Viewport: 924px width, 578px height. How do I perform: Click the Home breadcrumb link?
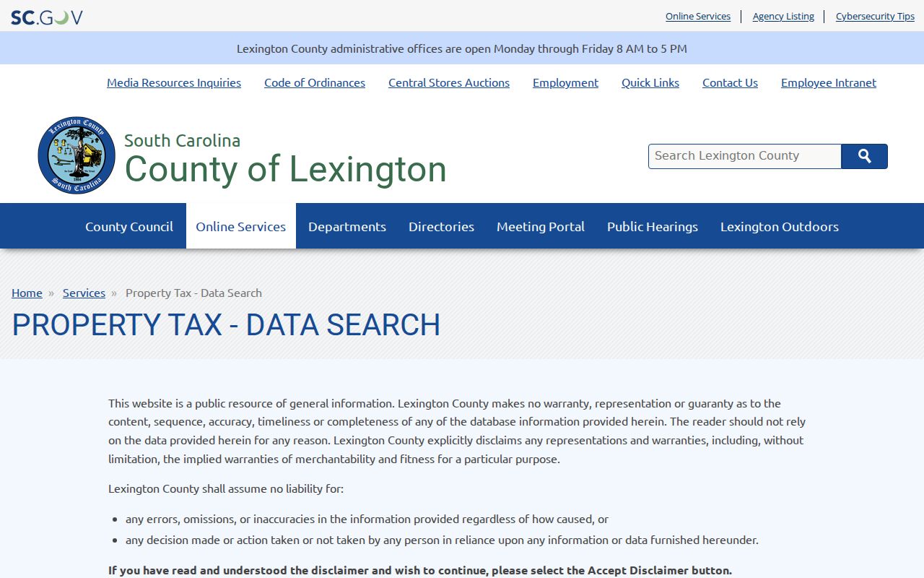coord(27,293)
